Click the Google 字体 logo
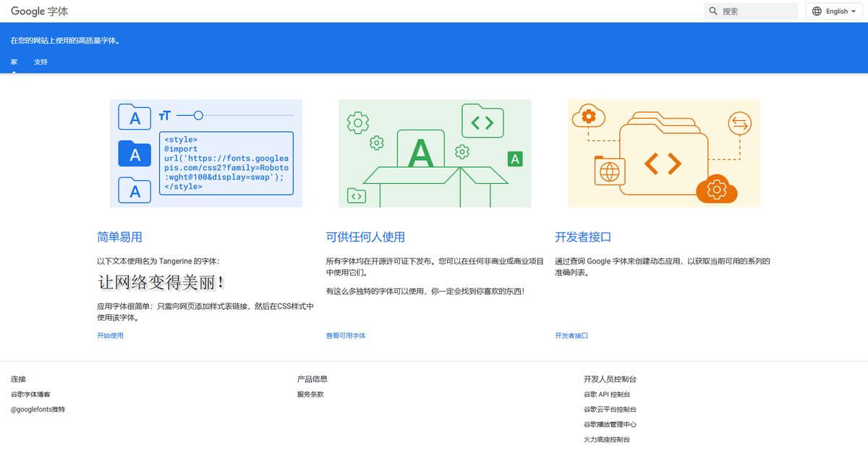Screen dimensions: 868x451 point(39,11)
